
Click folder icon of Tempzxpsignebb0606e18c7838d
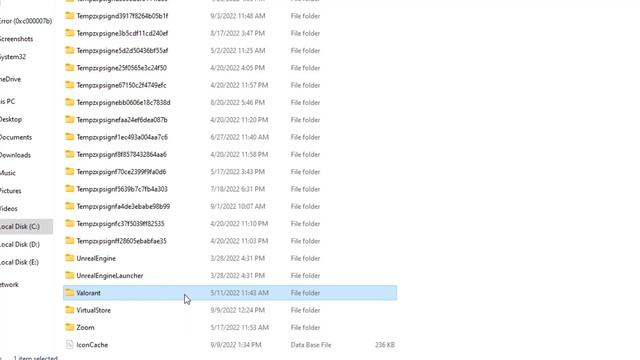click(70, 102)
